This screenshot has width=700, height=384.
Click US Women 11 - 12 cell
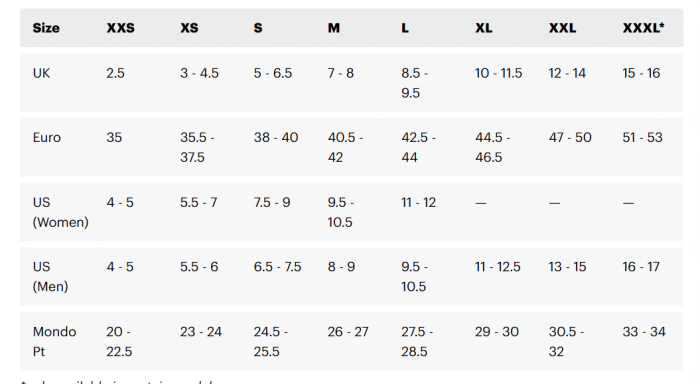418,203
